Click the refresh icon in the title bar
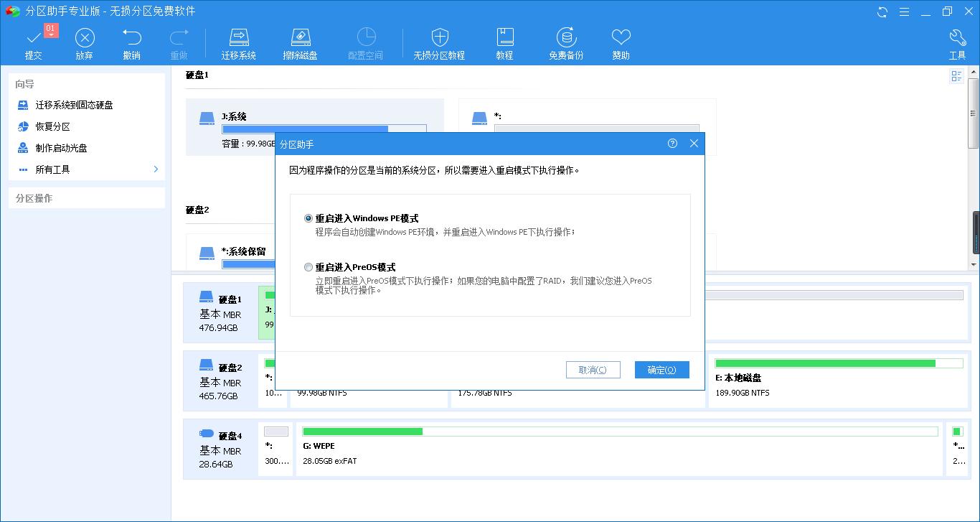980x522 pixels. coord(881,11)
